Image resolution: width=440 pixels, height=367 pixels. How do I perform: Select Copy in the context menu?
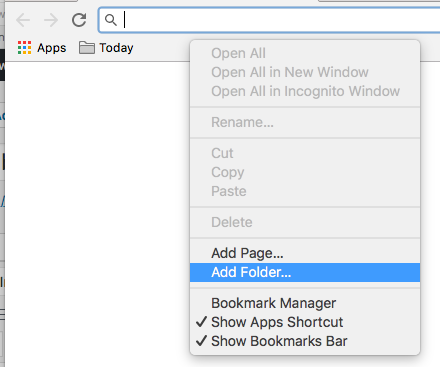(305, 172)
